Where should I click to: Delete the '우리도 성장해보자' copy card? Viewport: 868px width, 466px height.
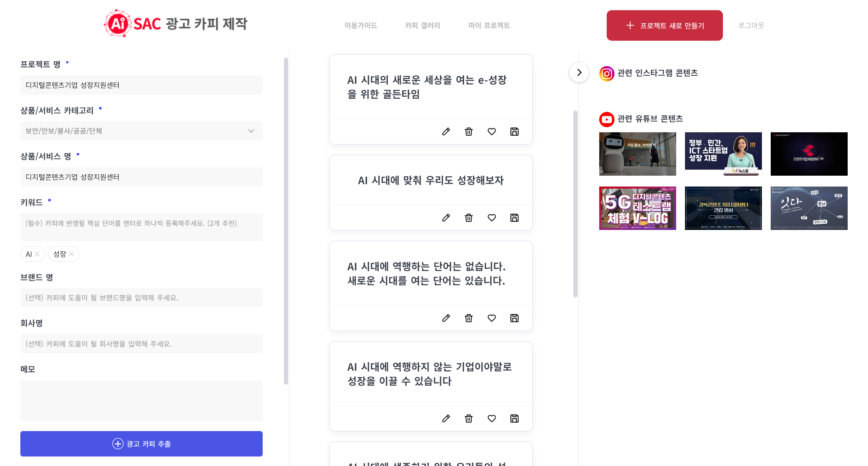469,218
